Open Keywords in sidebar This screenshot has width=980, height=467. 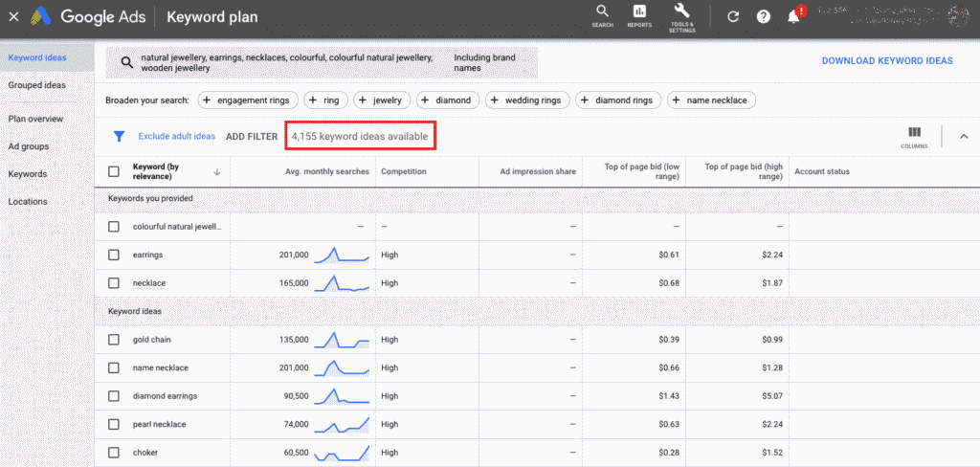pyautogui.click(x=28, y=174)
